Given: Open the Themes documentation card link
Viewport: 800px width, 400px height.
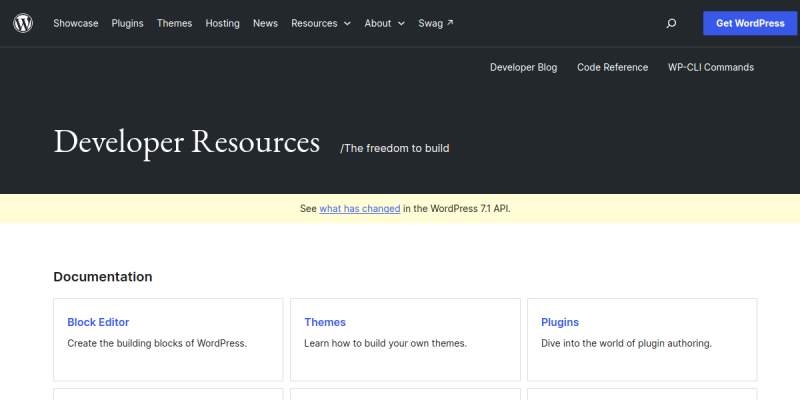Looking at the screenshot, I should 325,322.
